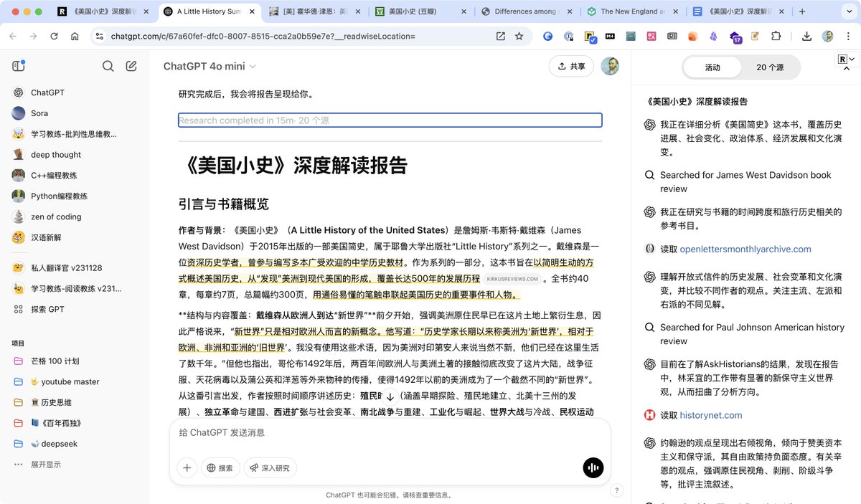Click the open-in-app icon in address bar
Image resolution: width=861 pixels, height=504 pixels.
point(501,36)
